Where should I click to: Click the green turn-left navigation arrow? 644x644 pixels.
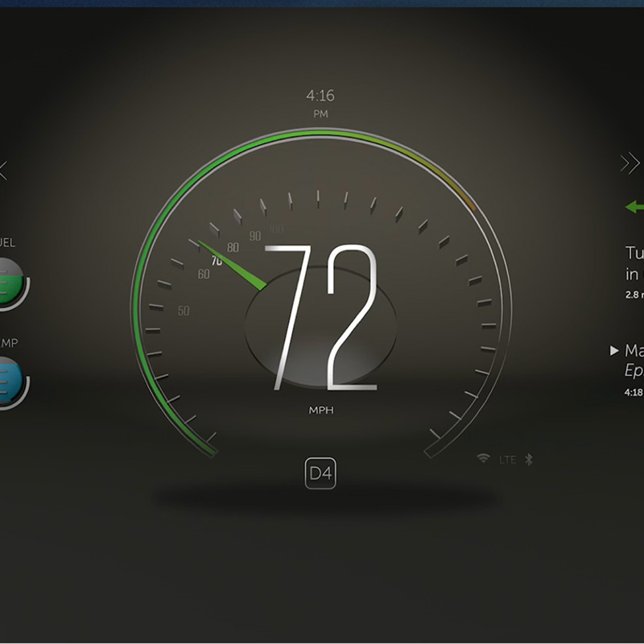click(634, 207)
